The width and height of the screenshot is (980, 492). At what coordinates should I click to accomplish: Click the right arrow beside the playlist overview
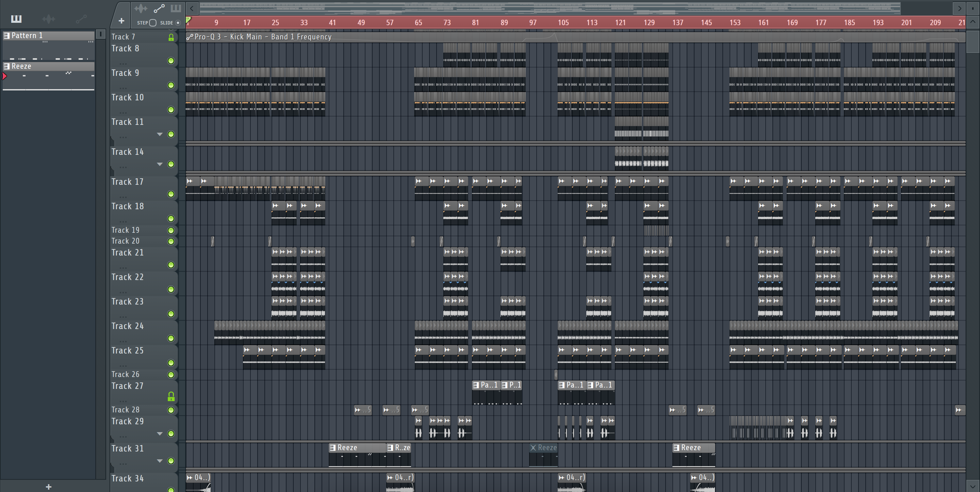(x=960, y=8)
